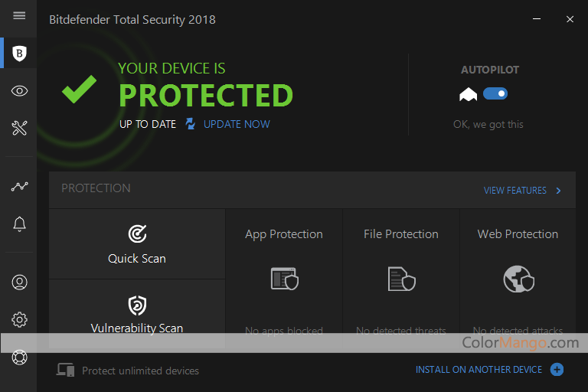Click the green protected checkmark
Image resolution: width=588 pixels, height=392 pixels.
click(x=79, y=89)
